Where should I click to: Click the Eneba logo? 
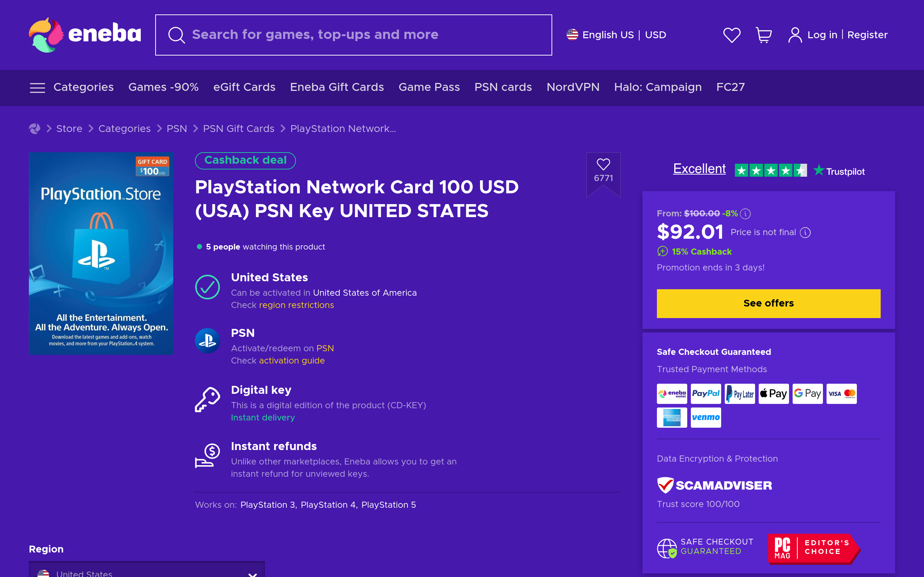(x=85, y=35)
